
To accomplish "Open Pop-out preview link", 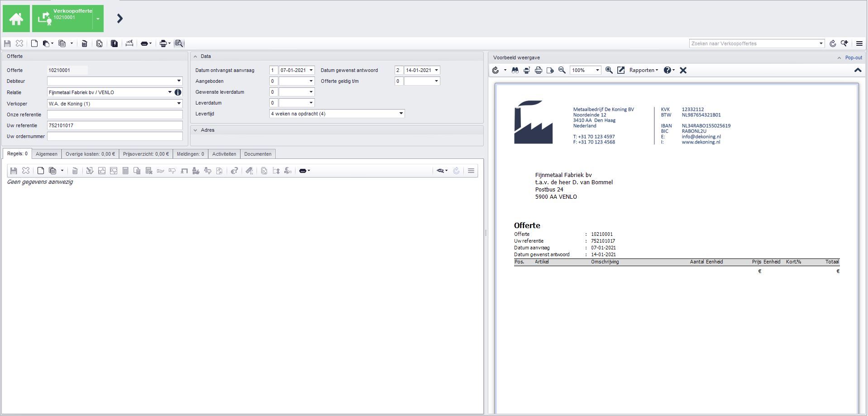I will point(854,58).
